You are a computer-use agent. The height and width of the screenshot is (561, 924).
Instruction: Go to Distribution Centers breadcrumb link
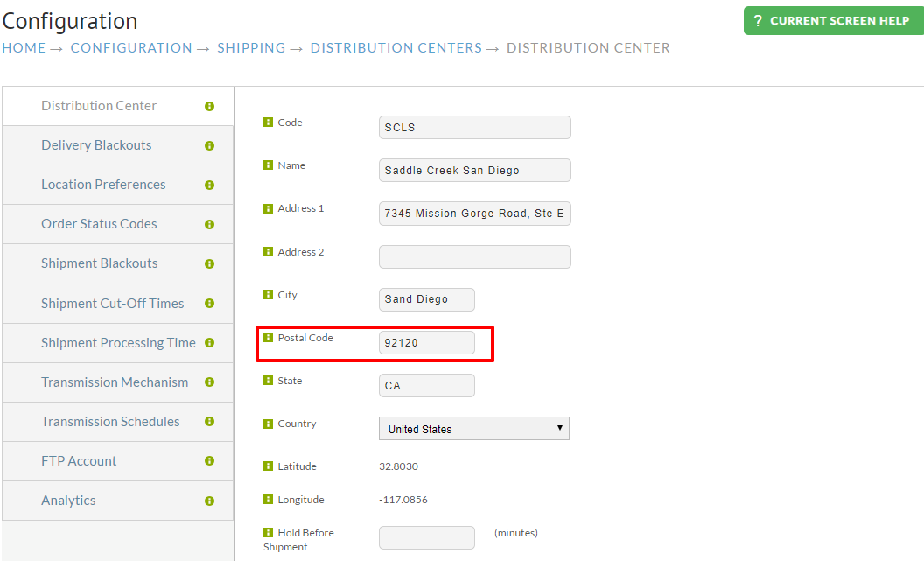(x=396, y=48)
